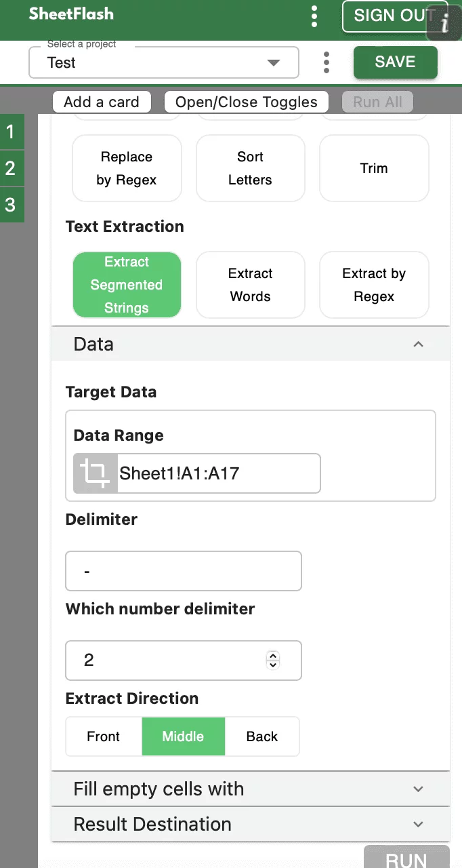Select Front extract direction

point(104,736)
